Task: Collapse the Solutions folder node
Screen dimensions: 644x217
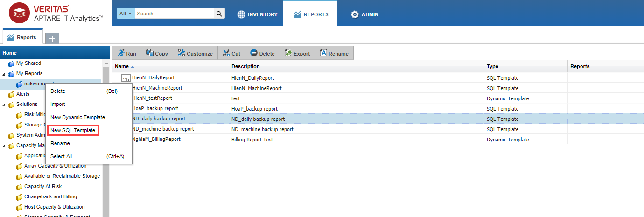Action: 5,105
